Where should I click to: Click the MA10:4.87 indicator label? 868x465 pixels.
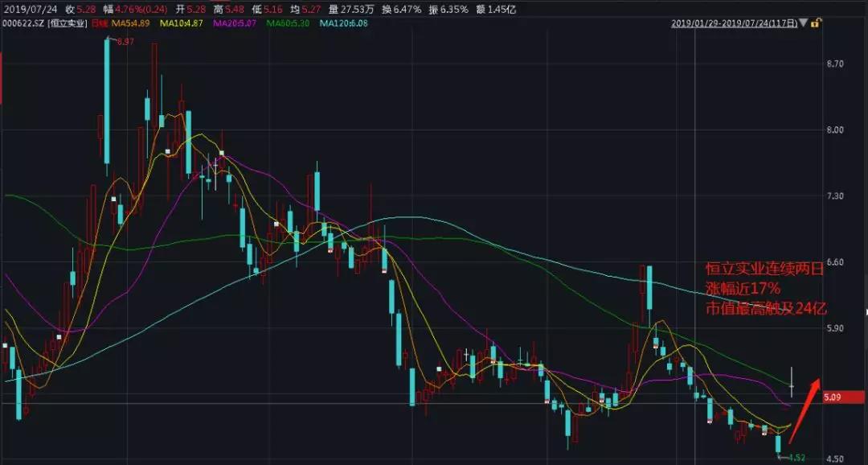pyautogui.click(x=181, y=23)
